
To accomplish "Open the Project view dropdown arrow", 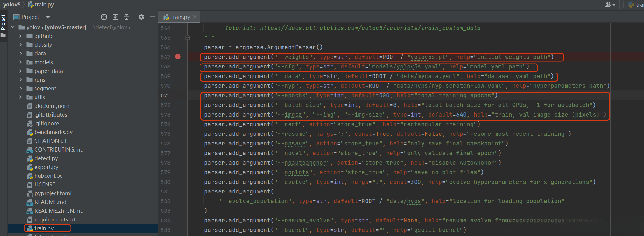I will click(48, 17).
